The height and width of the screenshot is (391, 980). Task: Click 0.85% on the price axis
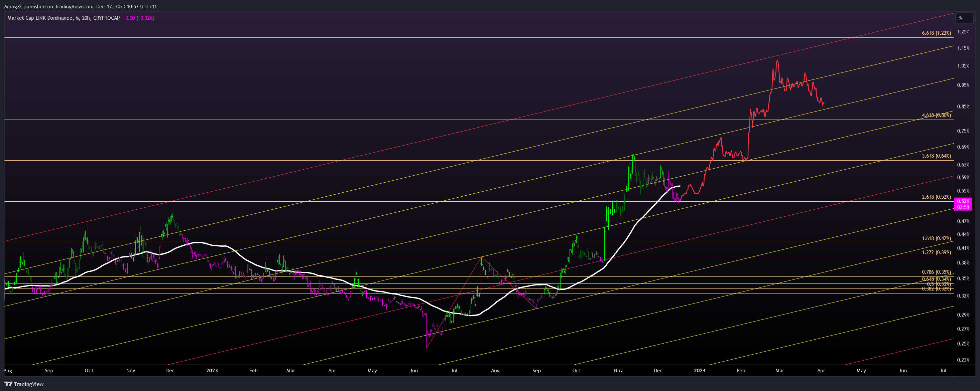coord(963,107)
